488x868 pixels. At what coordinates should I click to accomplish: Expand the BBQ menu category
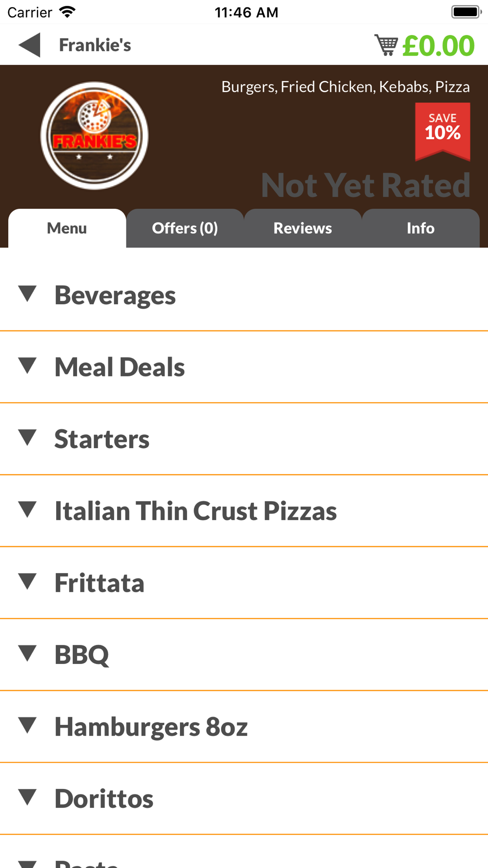click(x=244, y=655)
